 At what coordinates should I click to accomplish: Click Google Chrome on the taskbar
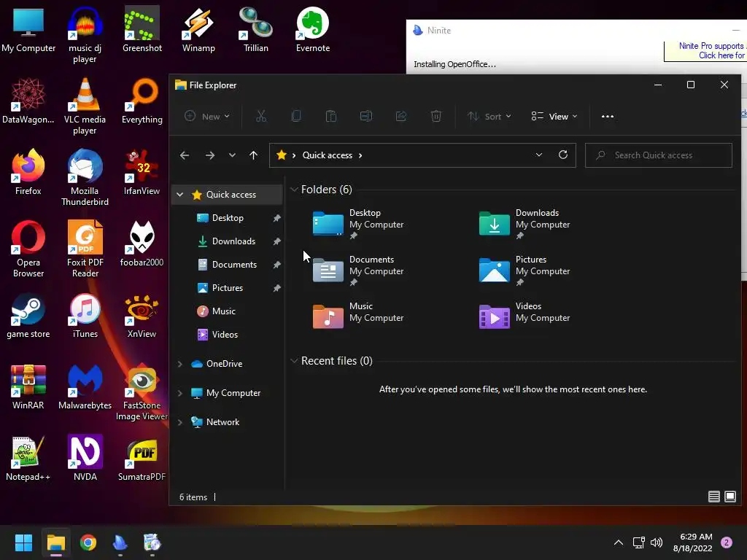[88, 542]
